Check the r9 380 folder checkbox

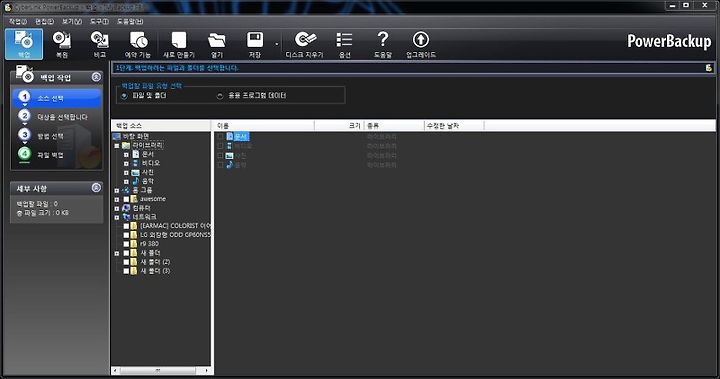126,244
